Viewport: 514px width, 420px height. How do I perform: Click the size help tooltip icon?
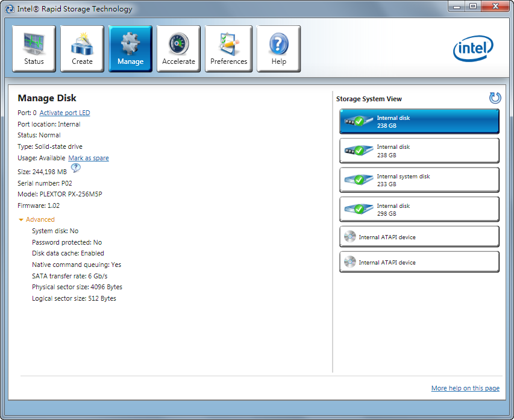pos(76,169)
